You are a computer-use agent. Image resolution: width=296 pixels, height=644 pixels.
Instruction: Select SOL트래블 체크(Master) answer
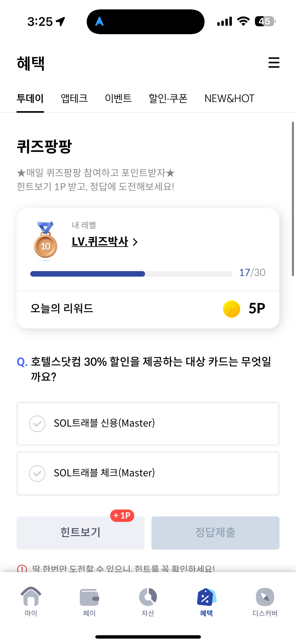pos(148,473)
